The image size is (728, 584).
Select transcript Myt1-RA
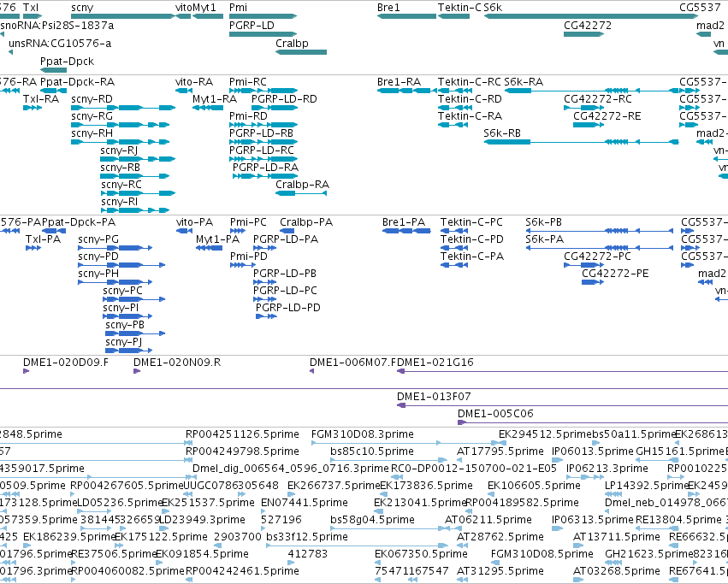point(208,108)
